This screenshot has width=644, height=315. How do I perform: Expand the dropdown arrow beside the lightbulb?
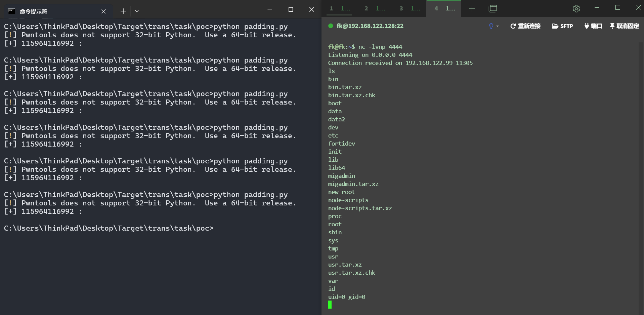pyautogui.click(x=498, y=26)
